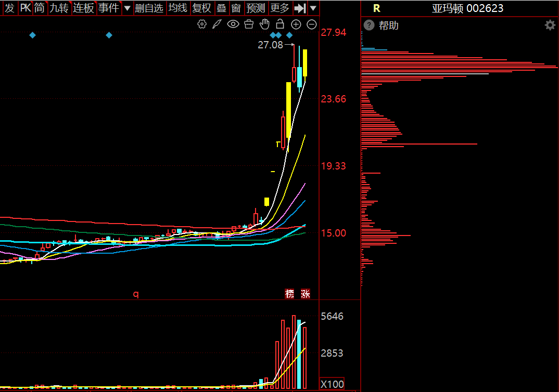Click the 帮助 question mark icon
This screenshot has width=559, height=392.
pyautogui.click(x=369, y=25)
